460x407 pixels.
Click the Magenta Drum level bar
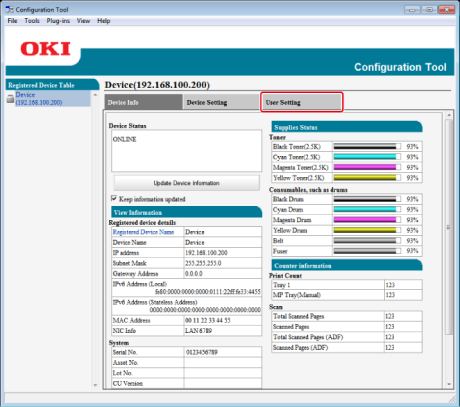[367, 220]
